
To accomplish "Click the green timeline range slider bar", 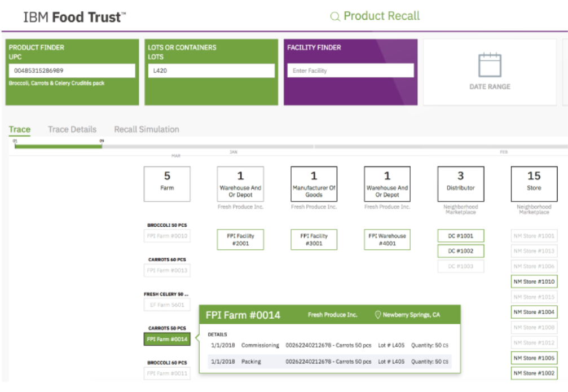I will [58, 146].
